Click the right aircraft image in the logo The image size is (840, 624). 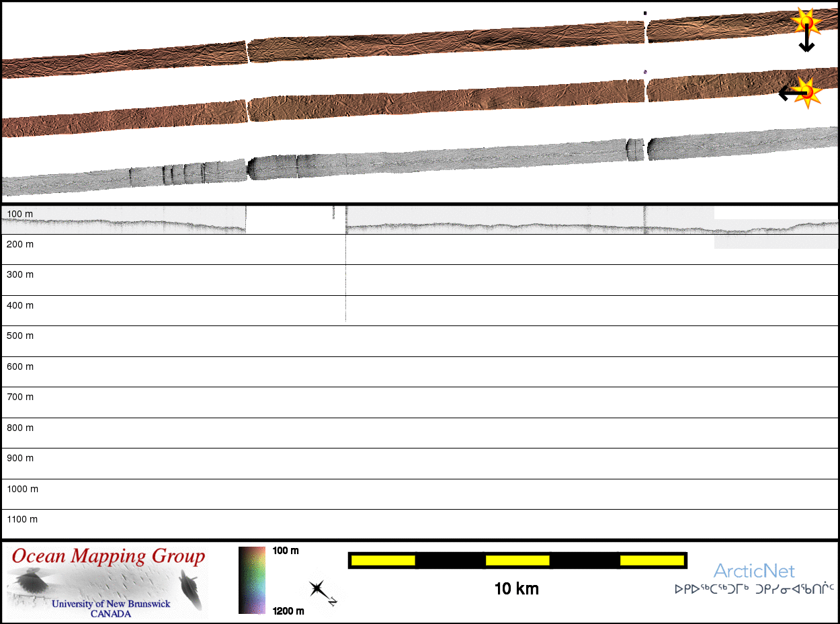click(x=191, y=588)
